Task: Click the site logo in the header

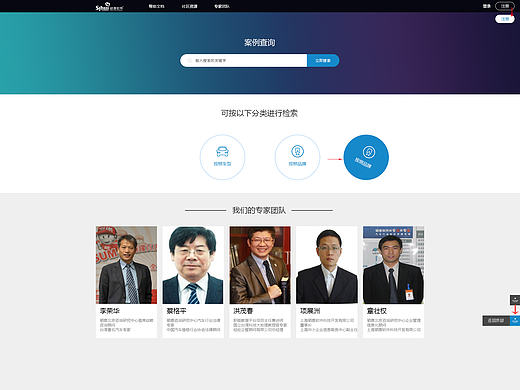Action: tap(109, 6)
